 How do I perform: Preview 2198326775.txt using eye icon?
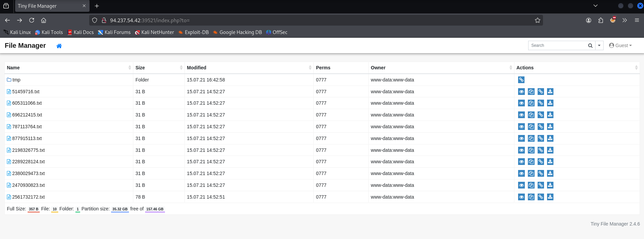click(521, 150)
